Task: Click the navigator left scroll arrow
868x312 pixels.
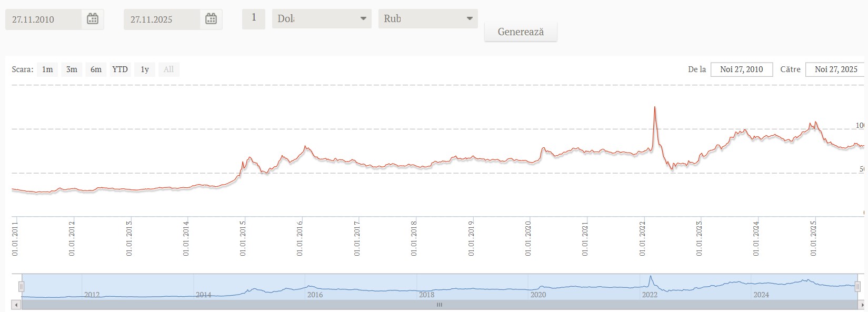Action: coord(17,305)
